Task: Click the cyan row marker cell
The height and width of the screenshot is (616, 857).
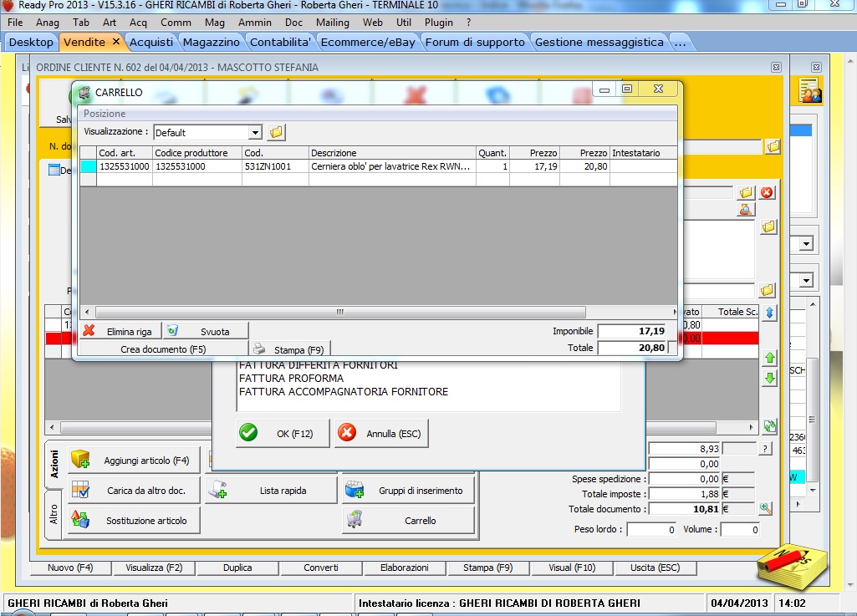Action: [89, 166]
